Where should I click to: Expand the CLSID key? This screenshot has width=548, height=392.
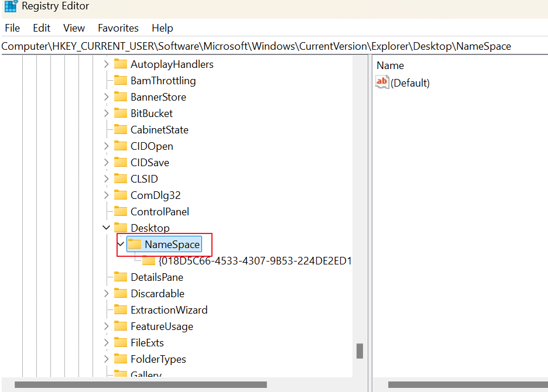pyautogui.click(x=106, y=179)
